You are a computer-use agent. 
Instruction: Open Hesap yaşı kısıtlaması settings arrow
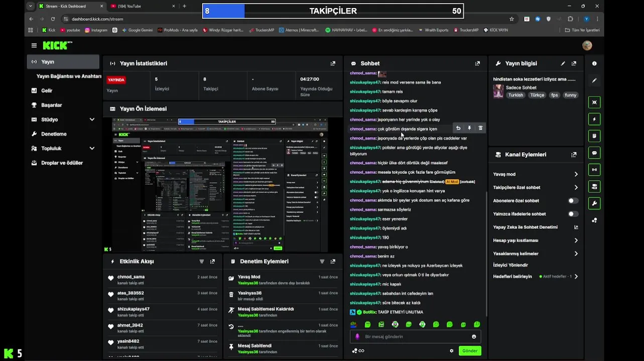coord(576,241)
